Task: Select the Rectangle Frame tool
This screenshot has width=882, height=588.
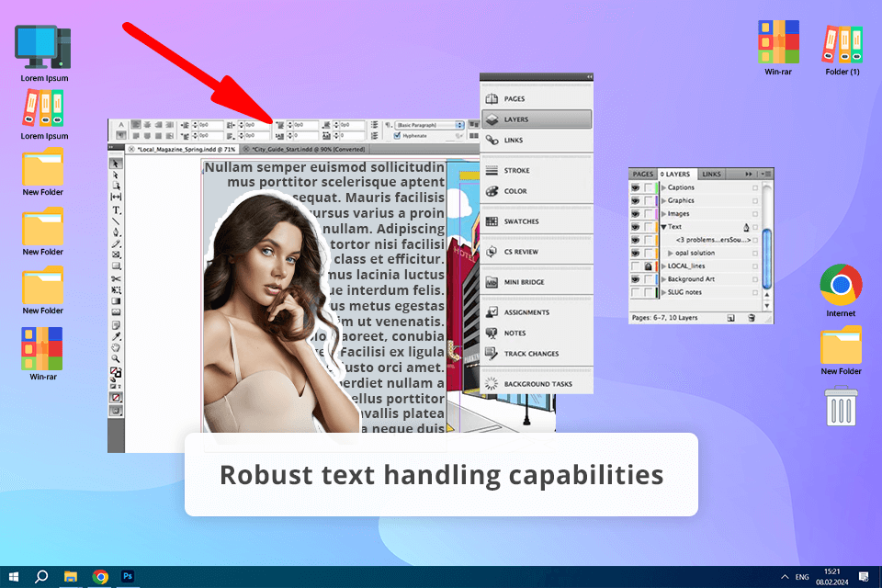Action: pos(116,254)
